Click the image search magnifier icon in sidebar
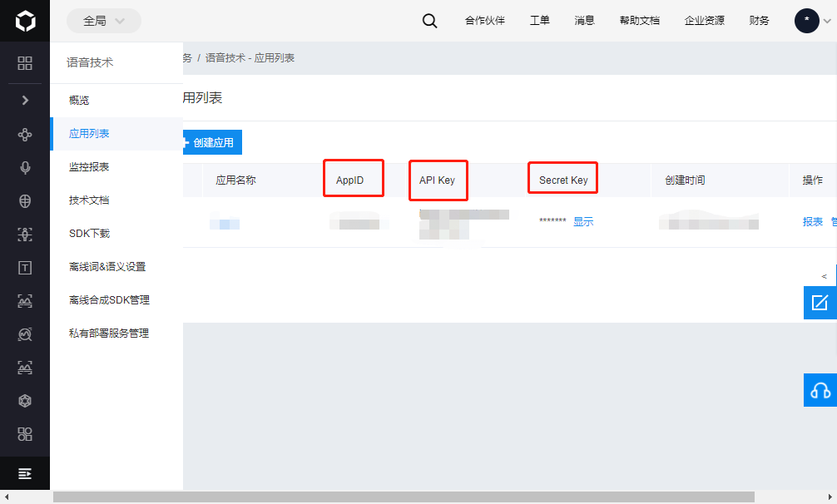This screenshot has height=504, width=837. (x=25, y=334)
